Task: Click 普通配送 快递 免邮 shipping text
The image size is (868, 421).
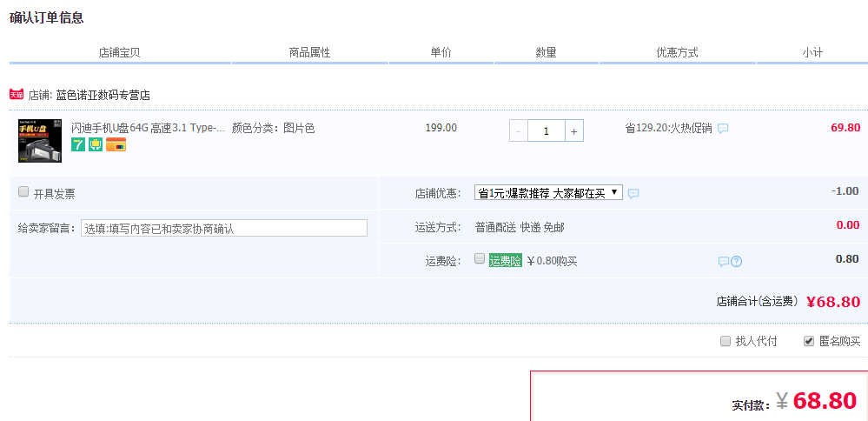Action: click(520, 227)
